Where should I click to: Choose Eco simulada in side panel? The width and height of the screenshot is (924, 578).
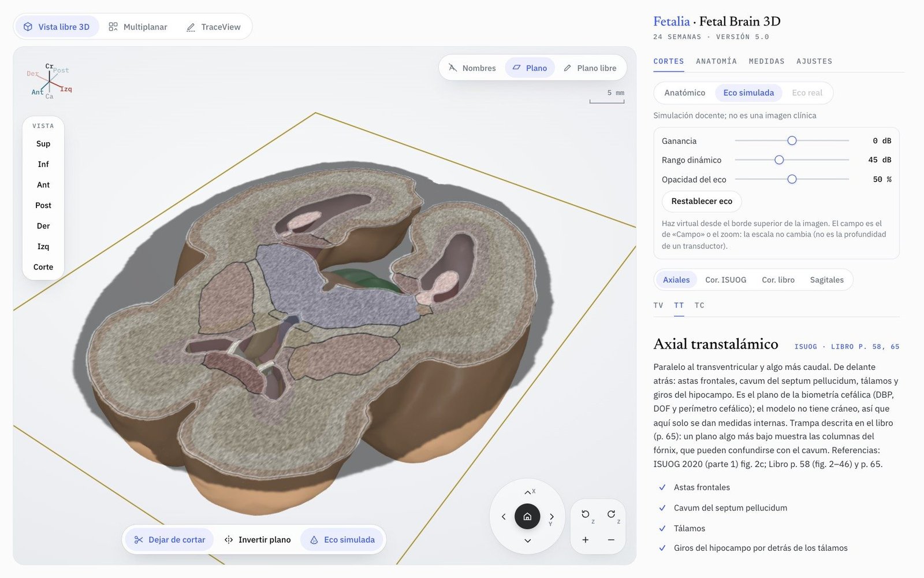pos(748,92)
